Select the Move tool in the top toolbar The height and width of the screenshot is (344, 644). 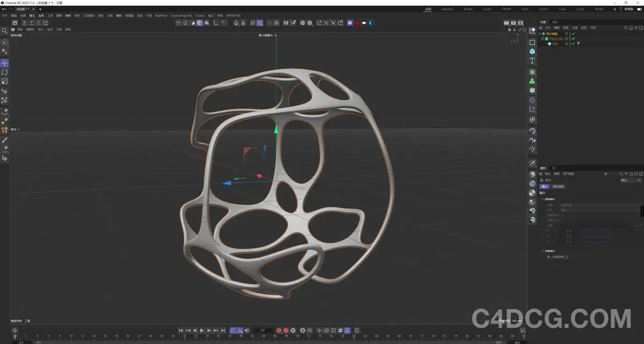[x=4, y=63]
